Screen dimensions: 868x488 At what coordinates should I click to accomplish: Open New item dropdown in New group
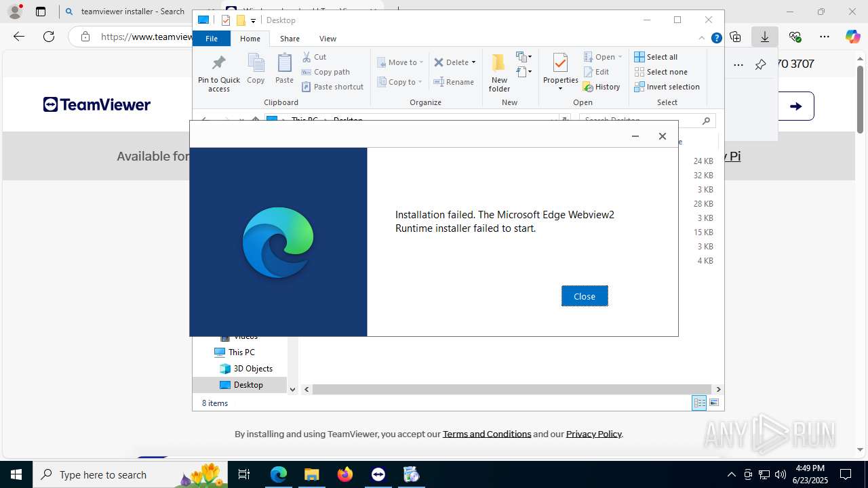[524, 57]
